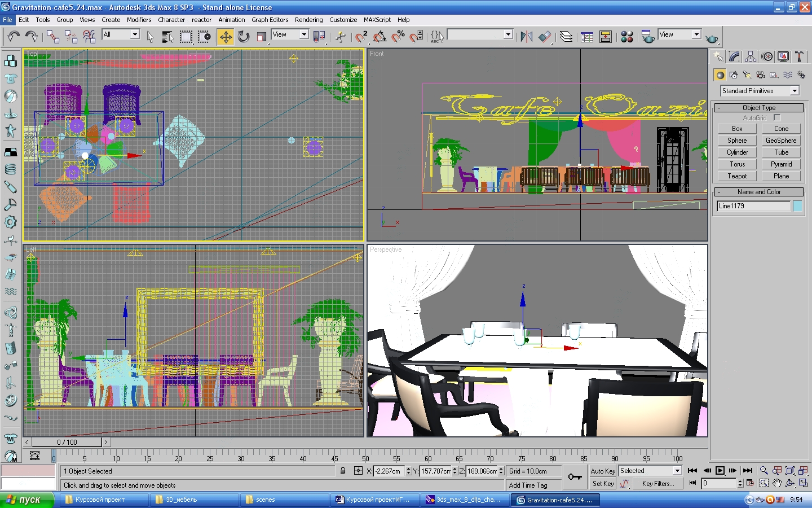Screen dimensions: 812x508
Task: Open the Layer Manager
Action: click(x=566, y=37)
